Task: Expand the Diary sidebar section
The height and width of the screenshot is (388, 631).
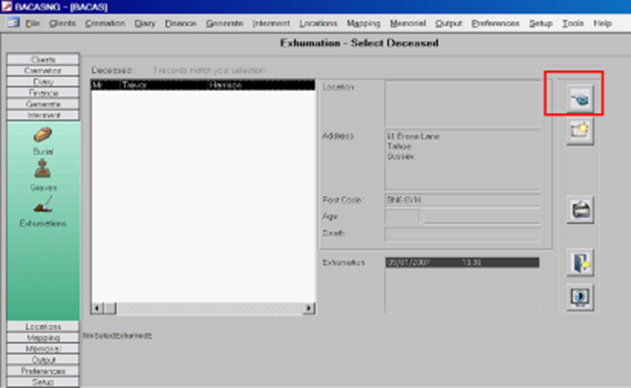Action: coord(43,82)
